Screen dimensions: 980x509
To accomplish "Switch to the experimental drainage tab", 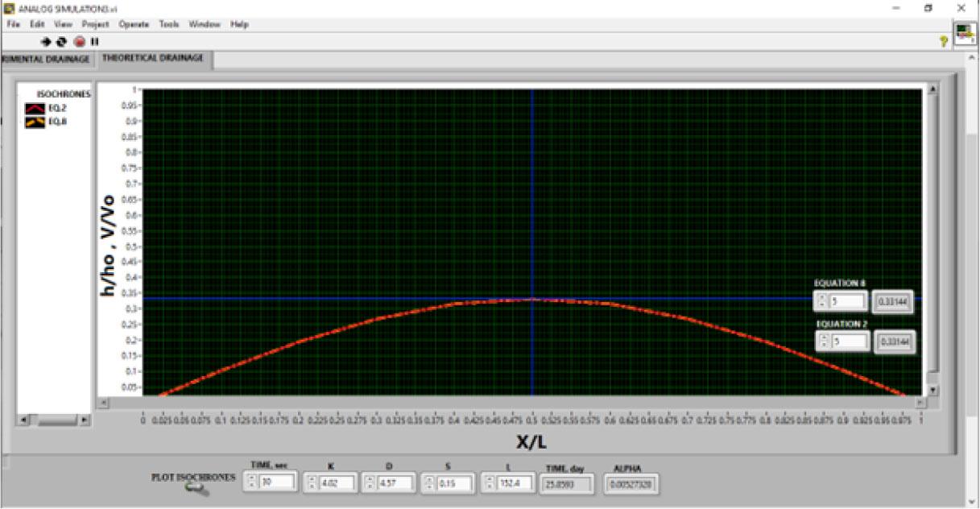I will (x=47, y=59).
